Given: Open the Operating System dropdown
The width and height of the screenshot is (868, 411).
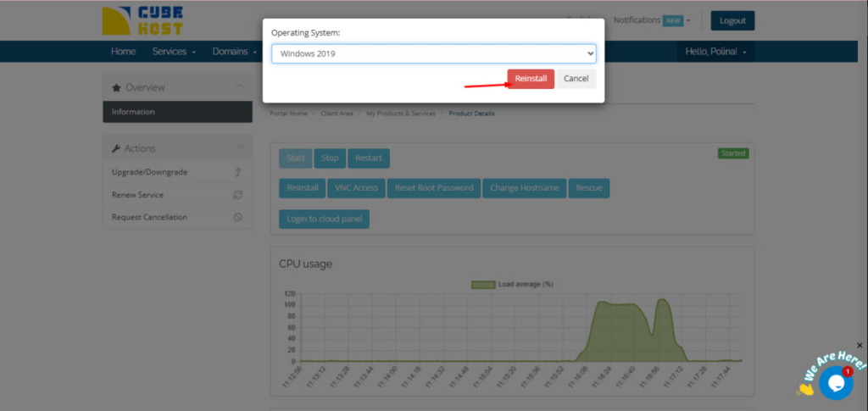Looking at the screenshot, I should (x=433, y=54).
